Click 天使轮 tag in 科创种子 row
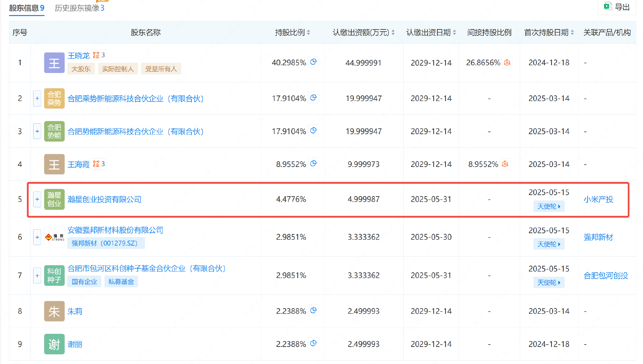This screenshot has width=643, height=364. [x=549, y=282]
